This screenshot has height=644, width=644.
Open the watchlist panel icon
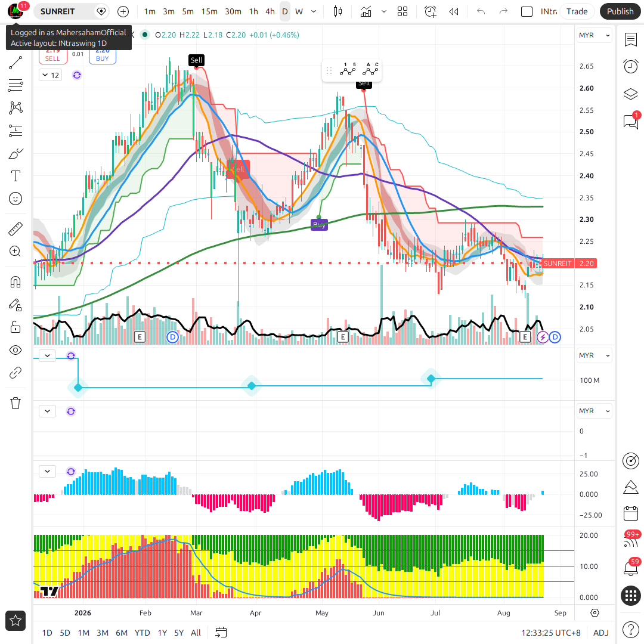point(630,40)
